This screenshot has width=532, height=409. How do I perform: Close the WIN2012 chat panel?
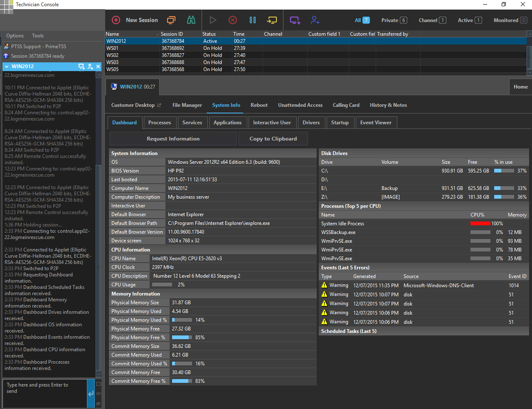tap(98, 67)
